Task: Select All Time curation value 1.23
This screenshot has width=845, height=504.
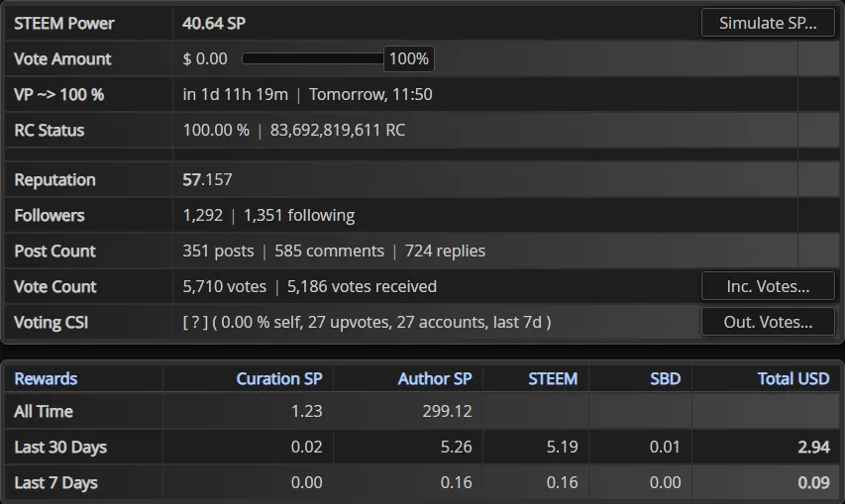Action: 307,411
